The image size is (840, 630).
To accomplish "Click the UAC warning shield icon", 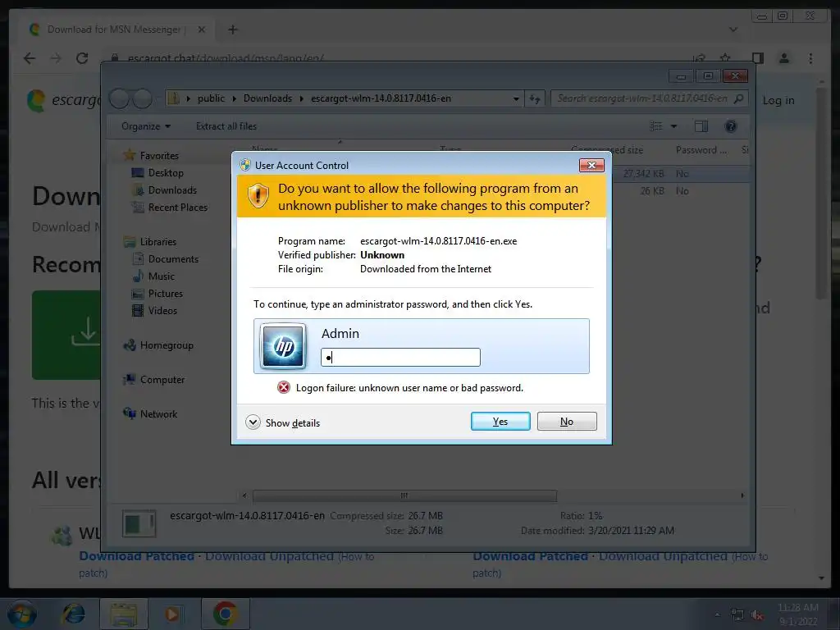I will click(258, 195).
